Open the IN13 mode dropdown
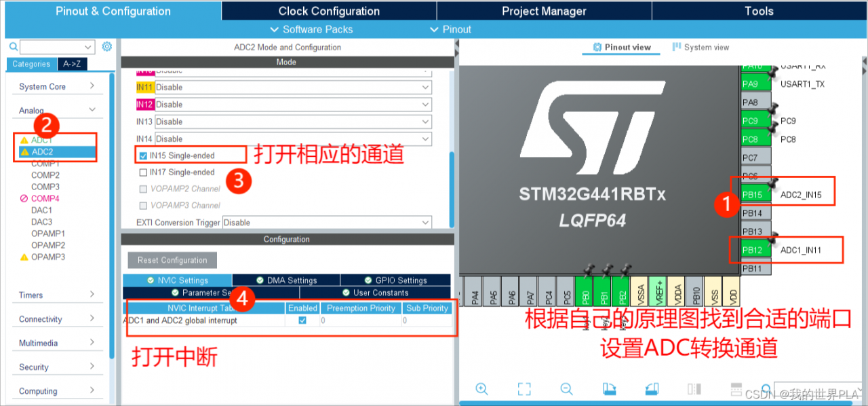 point(293,122)
